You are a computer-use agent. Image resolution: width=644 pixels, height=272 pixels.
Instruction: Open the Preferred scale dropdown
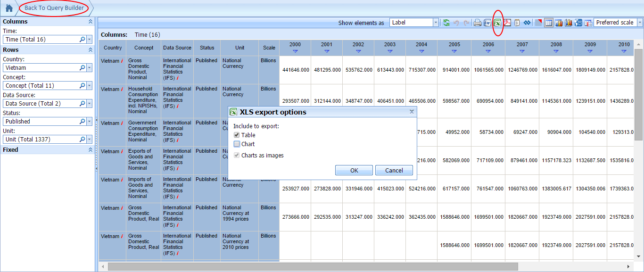click(x=640, y=23)
